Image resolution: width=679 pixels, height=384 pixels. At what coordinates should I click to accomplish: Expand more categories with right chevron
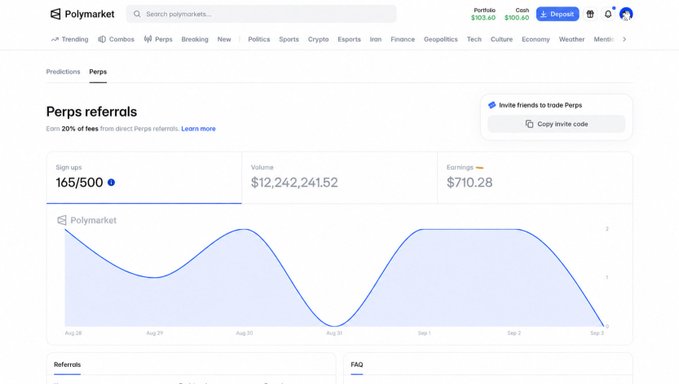pyautogui.click(x=624, y=39)
